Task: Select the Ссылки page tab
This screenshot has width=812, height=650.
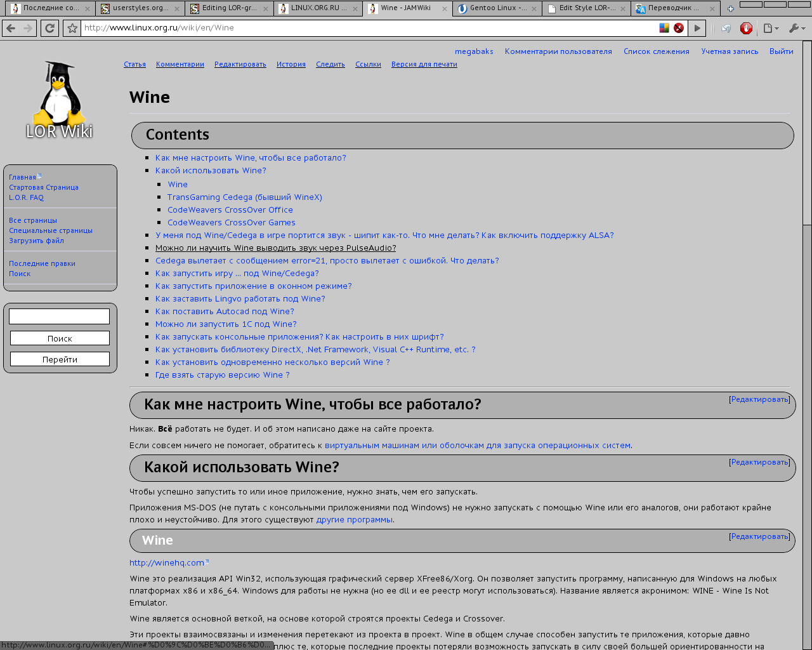Action: (x=368, y=64)
